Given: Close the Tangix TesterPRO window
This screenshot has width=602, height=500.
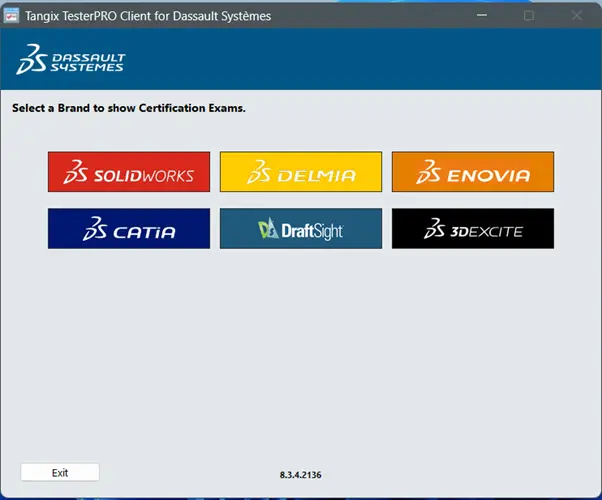Looking at the screenshot, I should click(x=576, y=15).
